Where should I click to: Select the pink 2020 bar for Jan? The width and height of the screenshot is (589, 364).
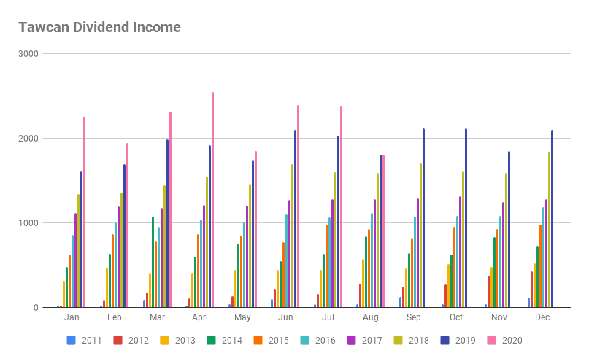pos(84,212)
